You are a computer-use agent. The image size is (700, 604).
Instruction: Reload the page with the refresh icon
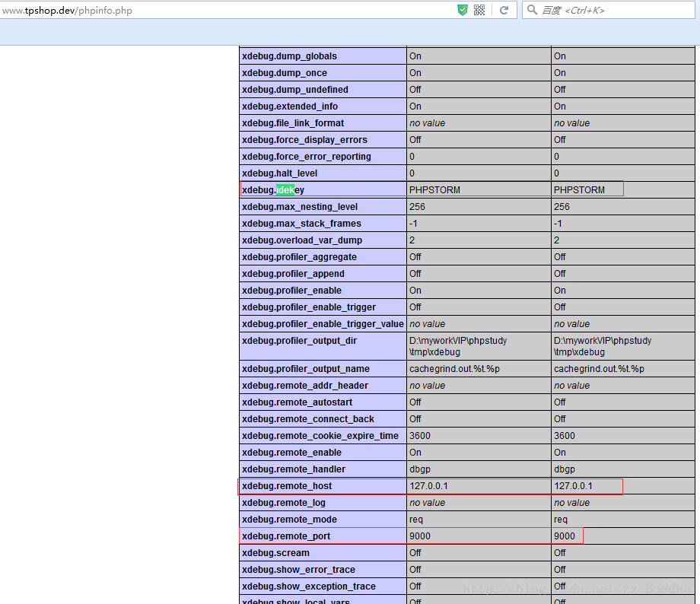point(504,10)
